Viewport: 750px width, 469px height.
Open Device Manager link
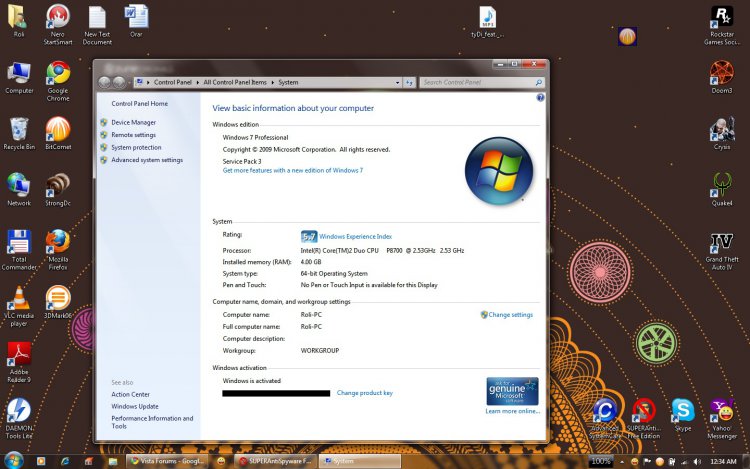[133, 122]
